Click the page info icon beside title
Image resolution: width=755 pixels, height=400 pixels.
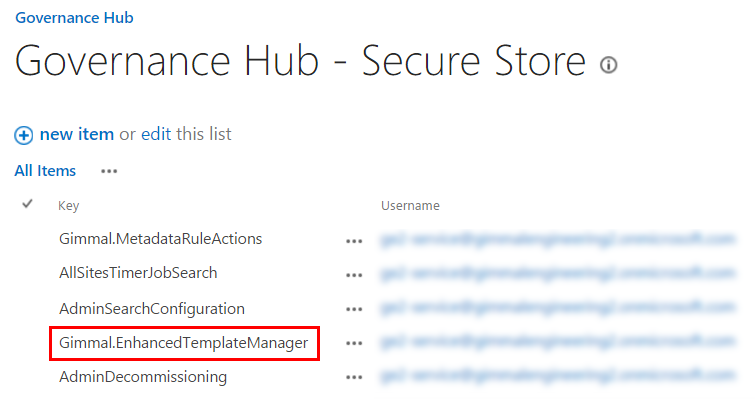(608, 65)
